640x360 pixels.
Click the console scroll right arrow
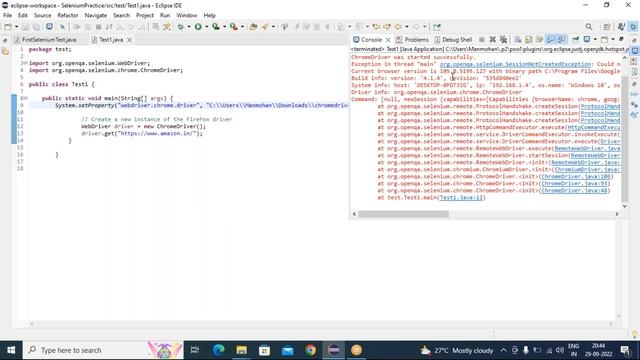[617, 214]
